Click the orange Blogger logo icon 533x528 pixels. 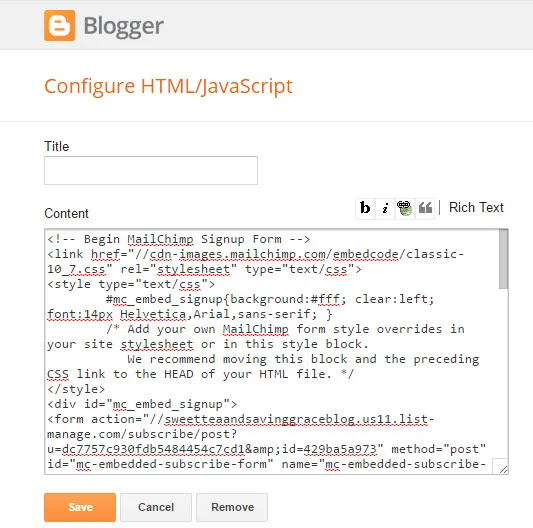tap(59, 25)
